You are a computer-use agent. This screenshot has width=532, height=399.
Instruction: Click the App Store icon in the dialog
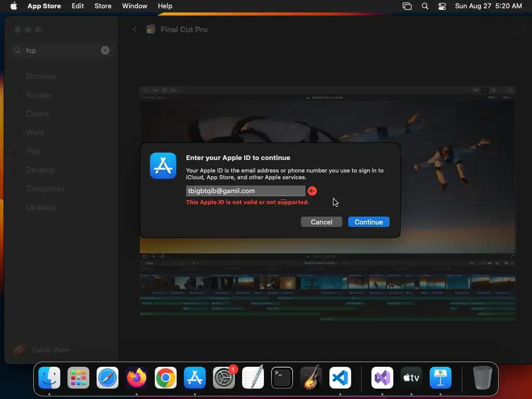(163, 166)
